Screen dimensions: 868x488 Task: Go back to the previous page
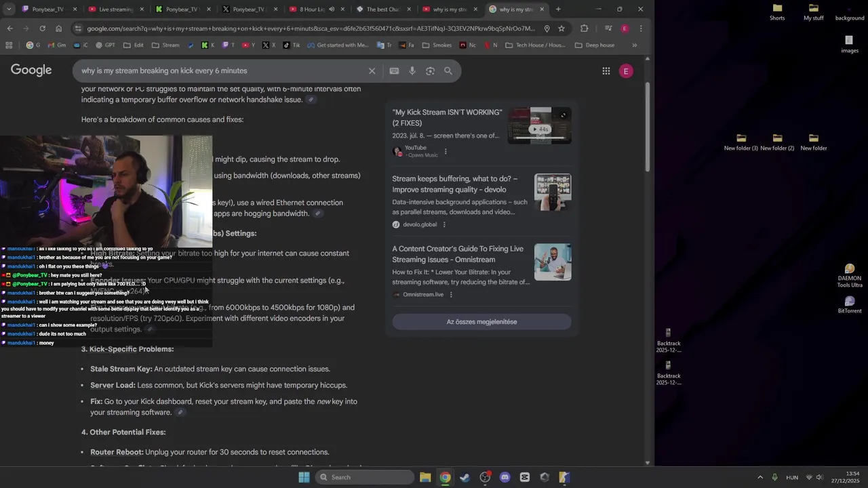point(9,28)
